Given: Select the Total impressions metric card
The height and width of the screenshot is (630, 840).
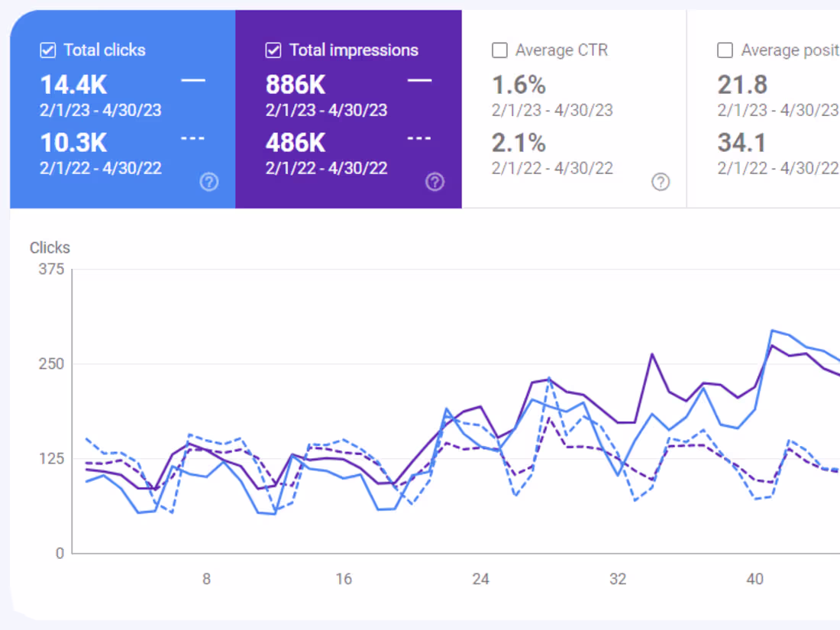Looking at the screenshot, I should click(348, 107).
